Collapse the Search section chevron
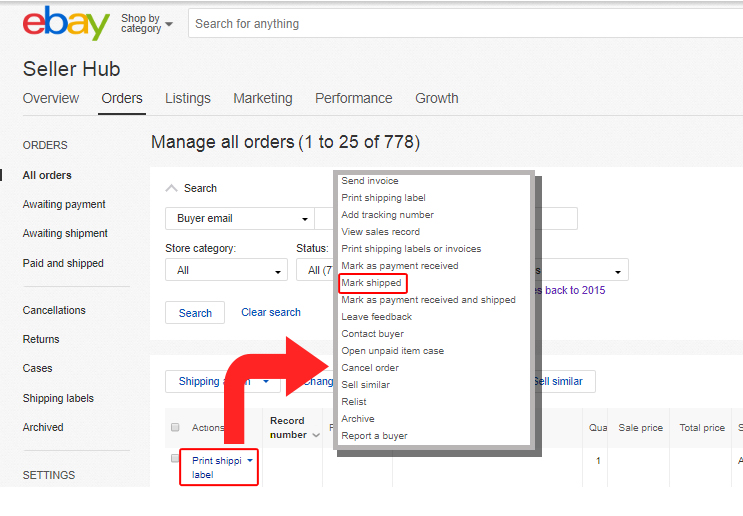The height and width of the screenshot is (516, 743). tap(171, 188)
